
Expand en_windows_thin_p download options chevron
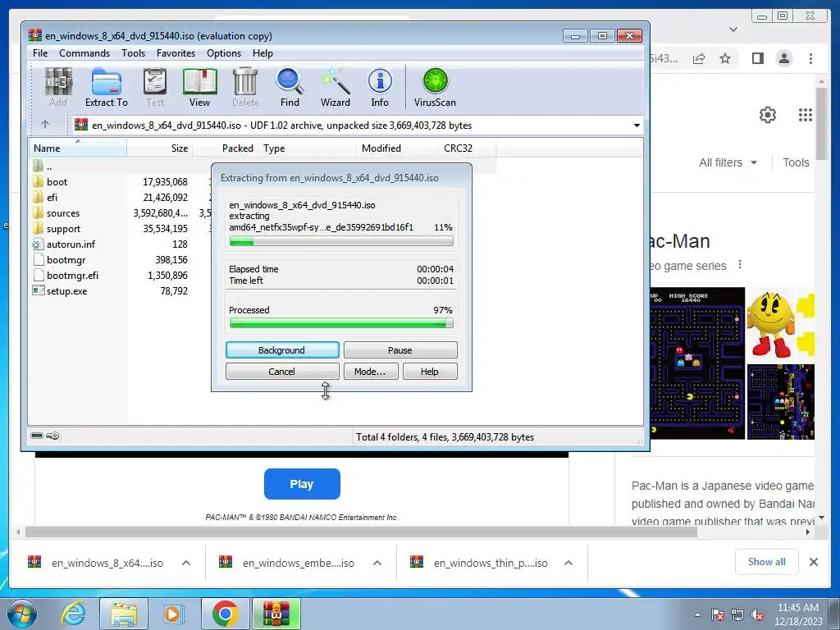tap(568, 563)
